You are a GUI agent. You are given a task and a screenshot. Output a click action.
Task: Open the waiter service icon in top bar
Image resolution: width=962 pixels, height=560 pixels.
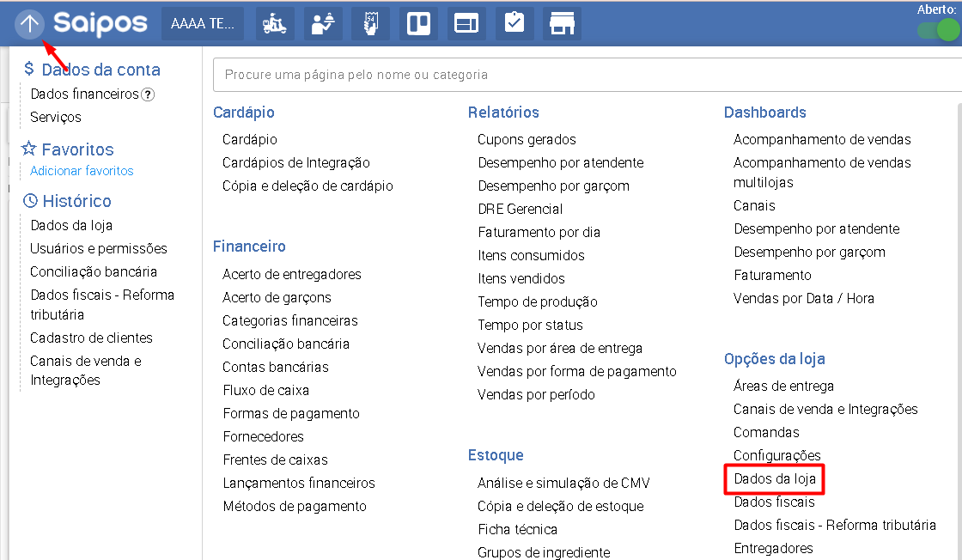click(x=323, y=24)
